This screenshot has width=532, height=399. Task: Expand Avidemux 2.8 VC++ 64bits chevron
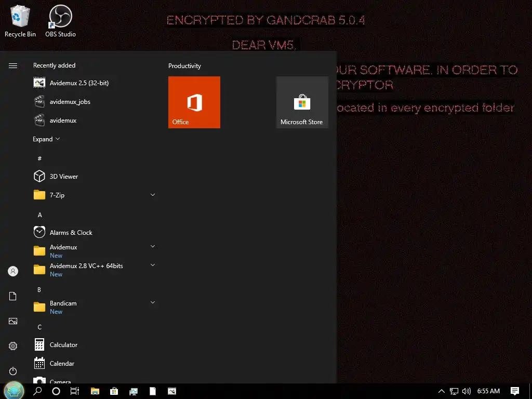153,265
